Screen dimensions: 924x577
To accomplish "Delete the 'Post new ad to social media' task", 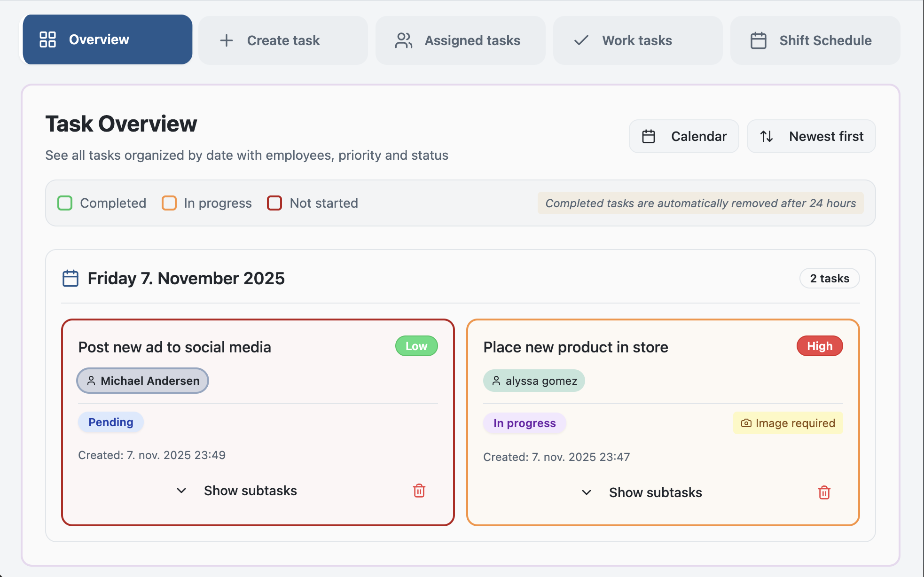I will [419, 491].
